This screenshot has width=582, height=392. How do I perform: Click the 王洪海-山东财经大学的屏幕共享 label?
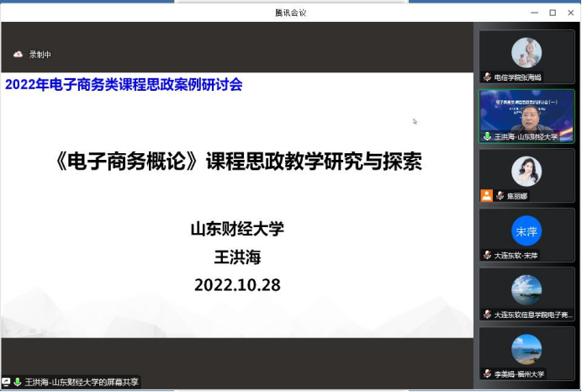pos(82,382)
